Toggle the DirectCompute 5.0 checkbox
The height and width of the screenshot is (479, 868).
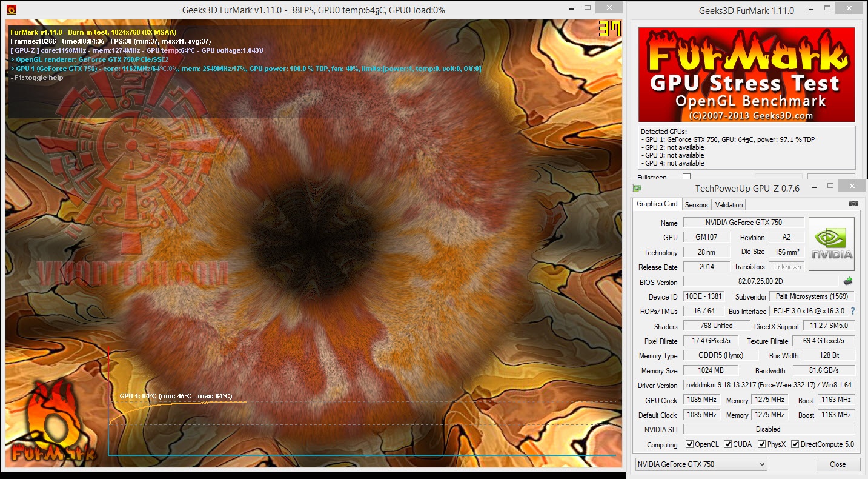(x=795, y=444)
